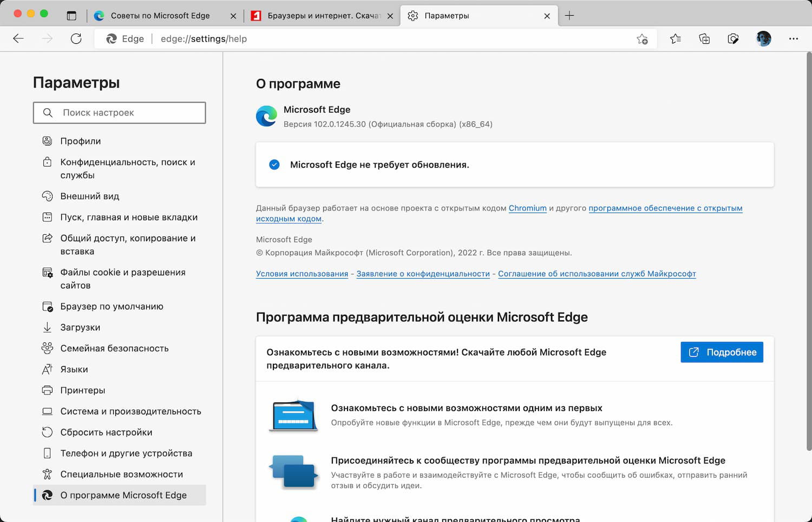The height and width of the screenshot is (522, 812).
Task: Open a new tab with plus button
Action: coord(569,16)
